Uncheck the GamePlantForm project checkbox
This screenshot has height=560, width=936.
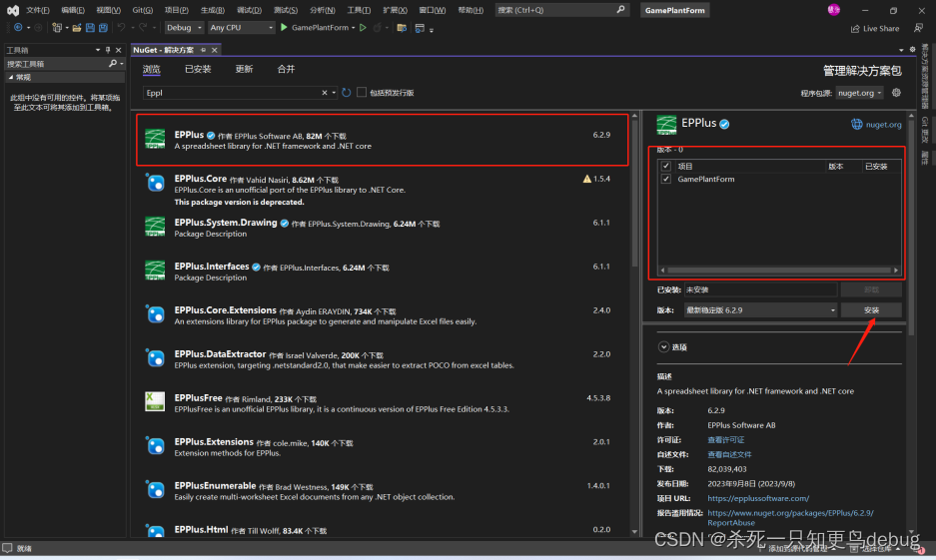pyautogui.click(x=666, y=179)
